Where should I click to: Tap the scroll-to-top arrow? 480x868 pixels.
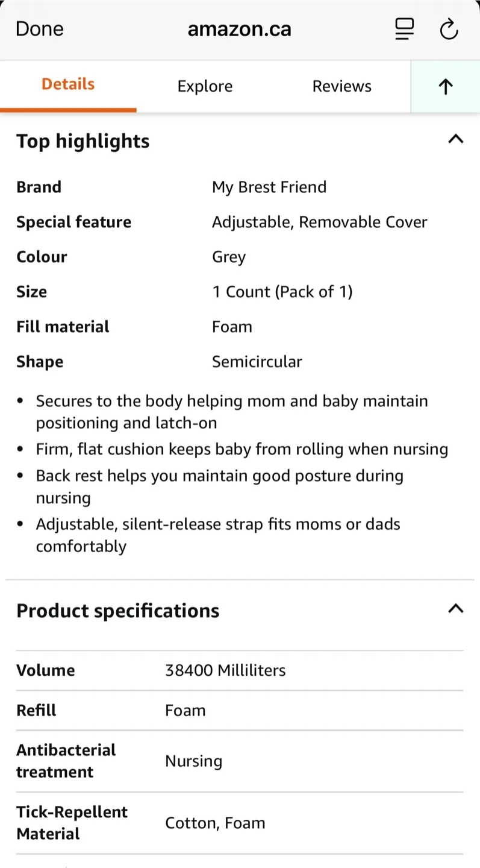click(445, 86)
